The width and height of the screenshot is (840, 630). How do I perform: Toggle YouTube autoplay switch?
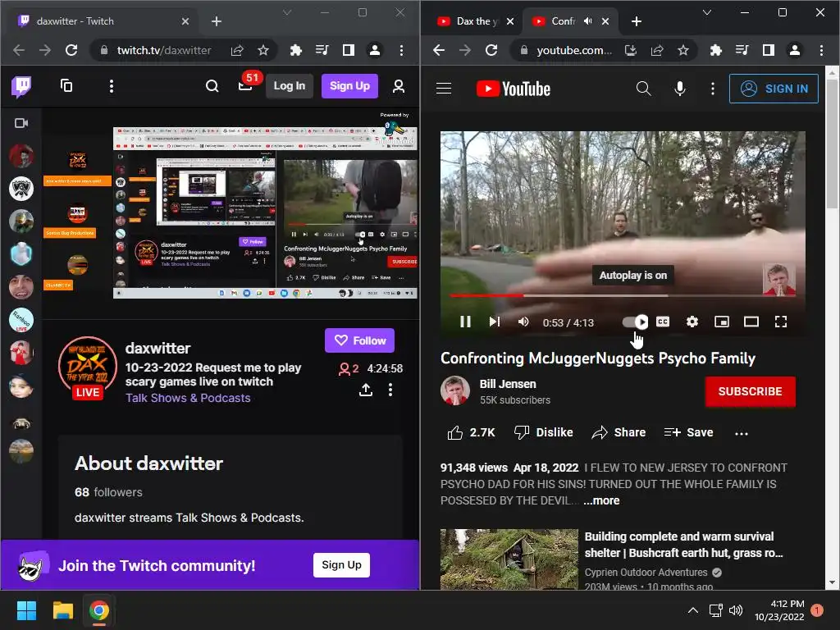coord(636,322)
